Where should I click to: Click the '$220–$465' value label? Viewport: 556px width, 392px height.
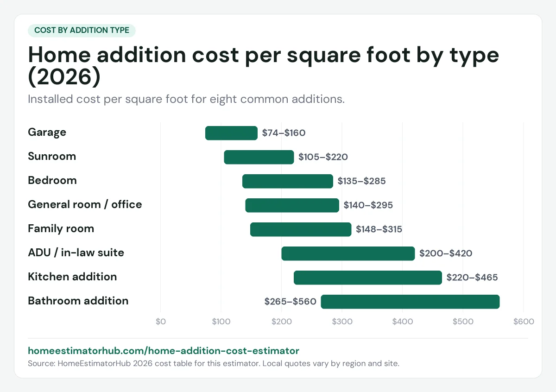click(472, 278)
